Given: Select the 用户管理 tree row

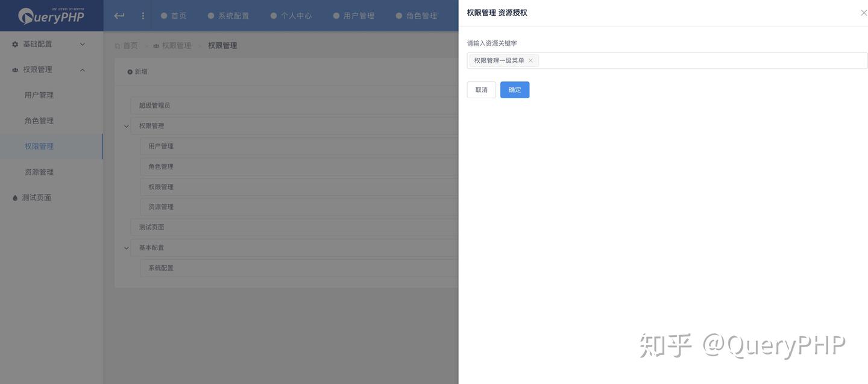Looking at the screenshot, I should pos(300,146).
